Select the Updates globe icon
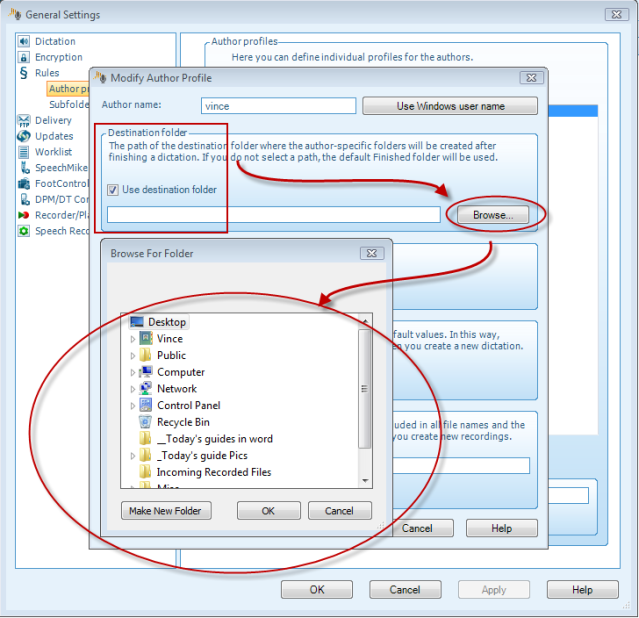Screen dimensions: 639x618 (x=24, y=136)
